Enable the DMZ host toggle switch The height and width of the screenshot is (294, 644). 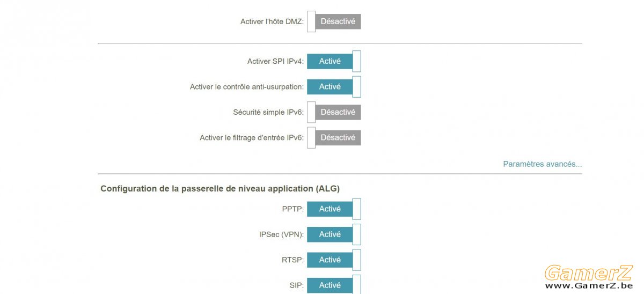334,21
